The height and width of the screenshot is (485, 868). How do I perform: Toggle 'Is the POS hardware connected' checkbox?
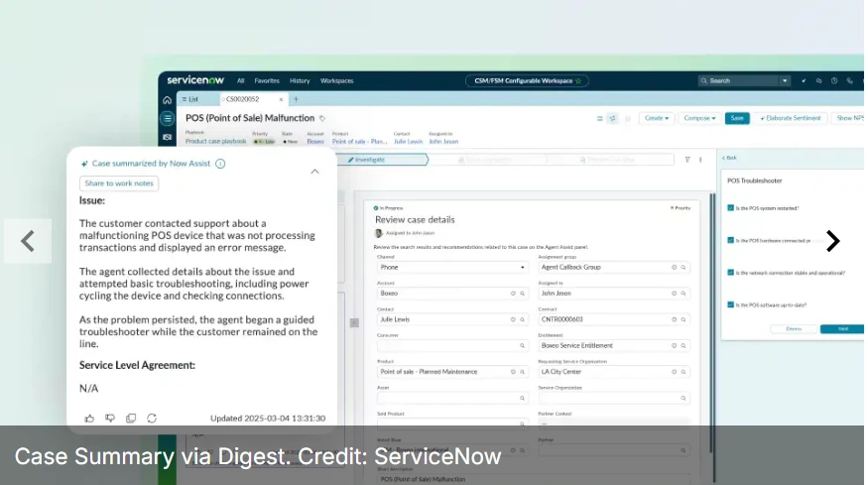731,240
